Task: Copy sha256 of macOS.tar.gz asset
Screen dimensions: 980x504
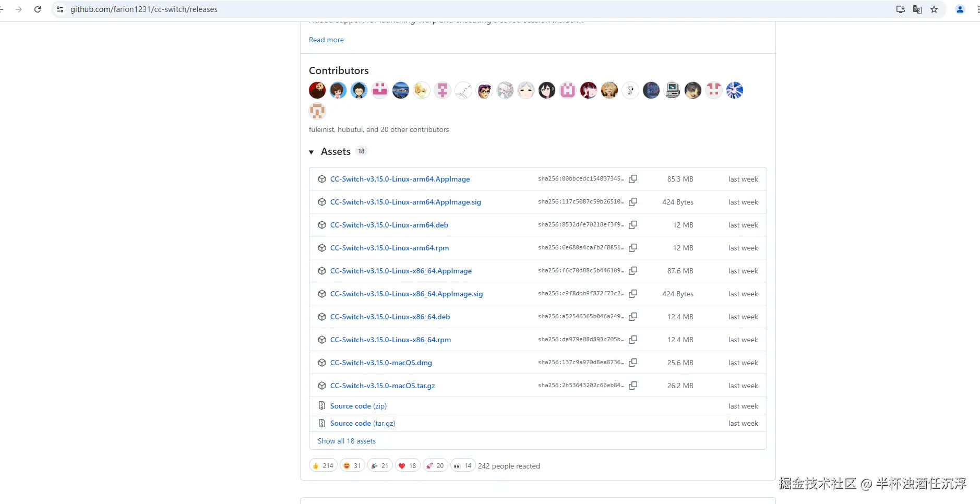Action: click(x=633, y=386)
